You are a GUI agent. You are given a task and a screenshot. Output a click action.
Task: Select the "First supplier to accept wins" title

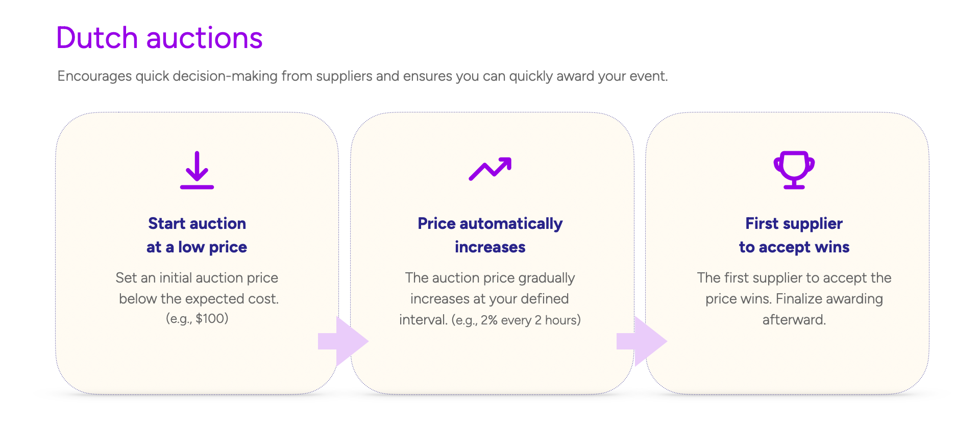(x=794, y=235)
